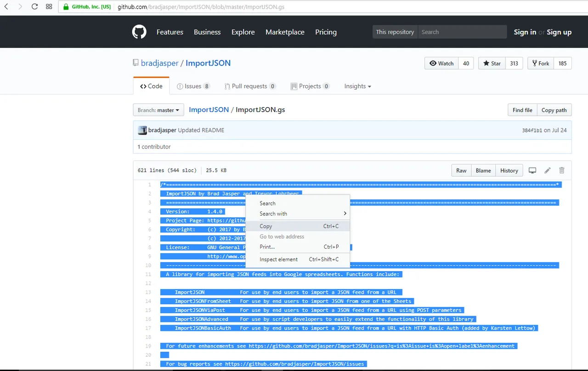Viewport: 588px width, 371px height.
Task: Focus the repository Search field
Action: [462, 32]
